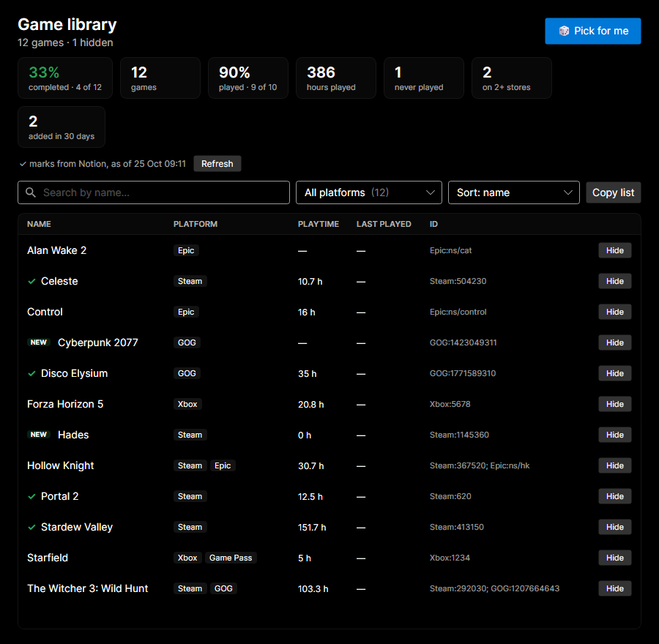Screen dimensions: 659x644
Task: Click the PLAYTIME column header
Action: click(319, 224)
